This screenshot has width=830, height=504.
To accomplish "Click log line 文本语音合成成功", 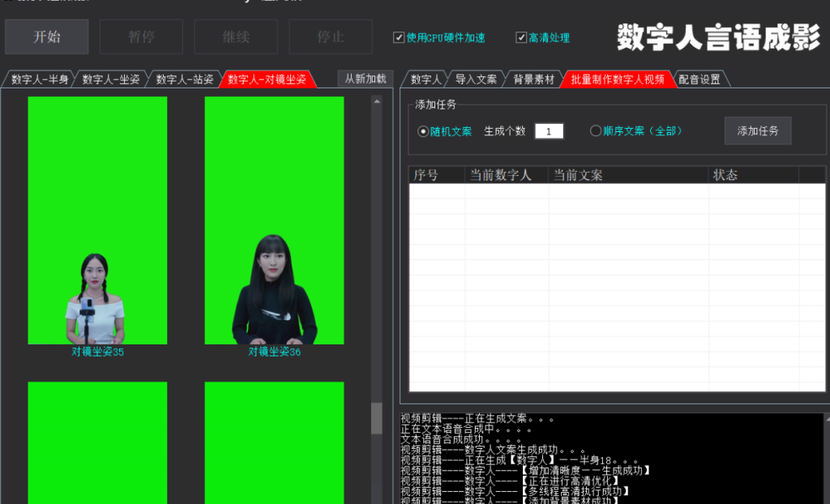I will click(460, 439).
